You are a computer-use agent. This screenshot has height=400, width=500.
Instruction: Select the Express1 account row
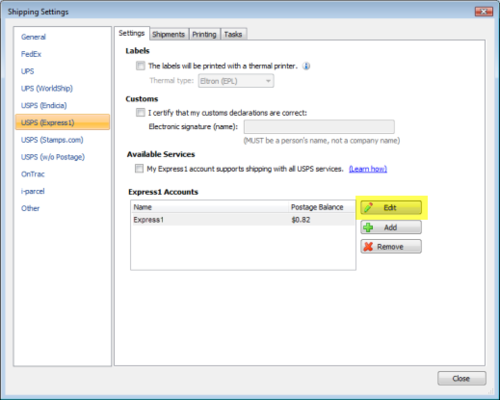(x=243, y=220)
